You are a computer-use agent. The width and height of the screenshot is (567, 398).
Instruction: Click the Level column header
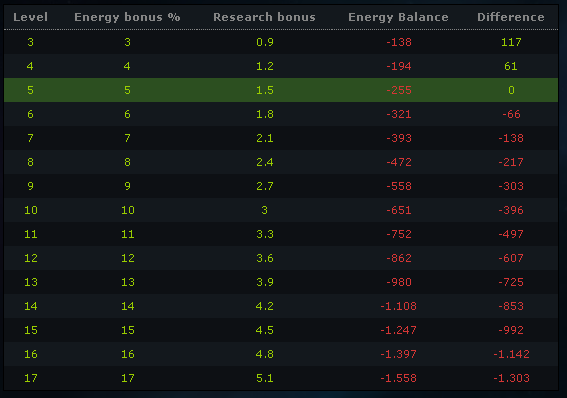30,17
